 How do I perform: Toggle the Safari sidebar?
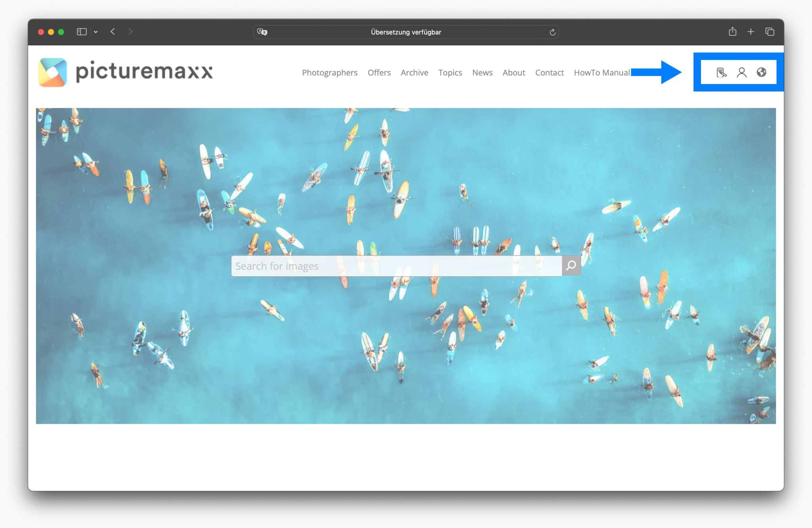tap(82, 31)
